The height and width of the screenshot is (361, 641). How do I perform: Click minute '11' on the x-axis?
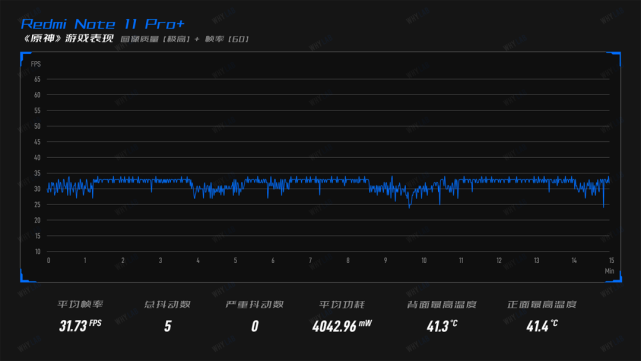461,260
